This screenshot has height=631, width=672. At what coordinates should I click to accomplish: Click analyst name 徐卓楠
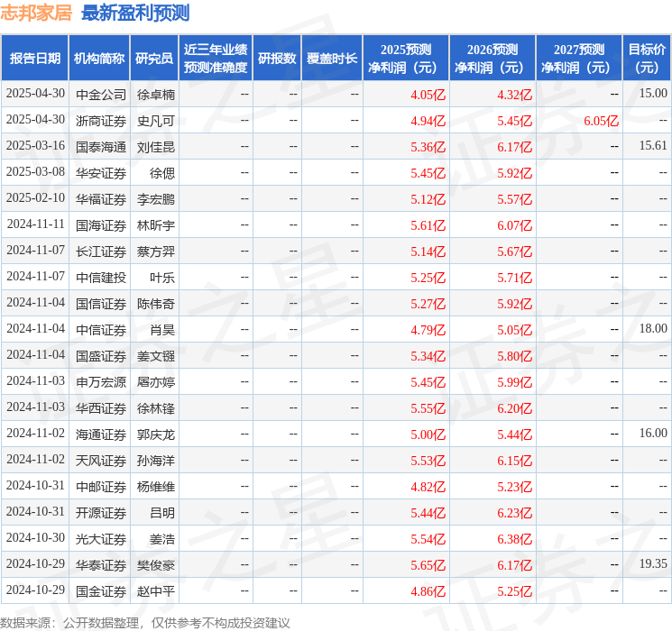tap(155, 95)
